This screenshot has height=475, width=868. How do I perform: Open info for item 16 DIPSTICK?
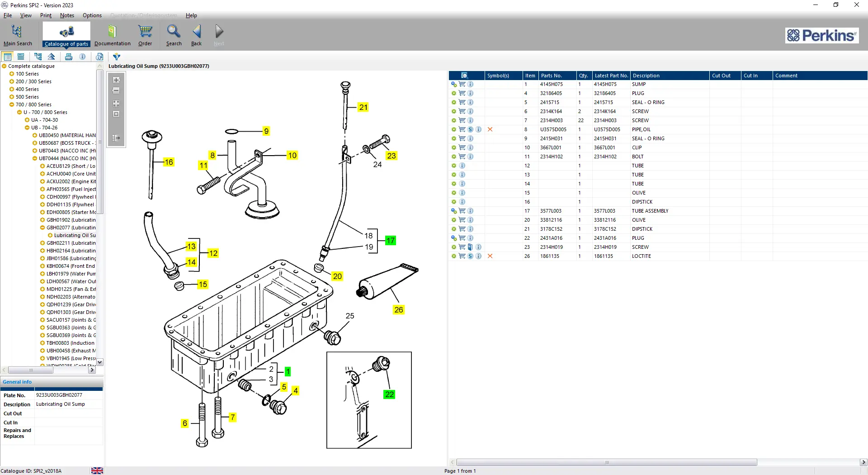point(462,202)
